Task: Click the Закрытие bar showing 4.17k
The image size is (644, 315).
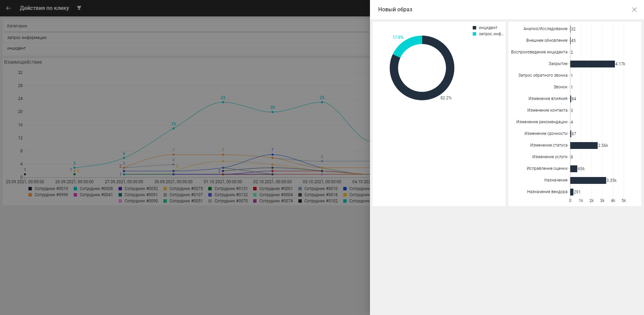Action: pyautogui.click(x=592, y=64)
